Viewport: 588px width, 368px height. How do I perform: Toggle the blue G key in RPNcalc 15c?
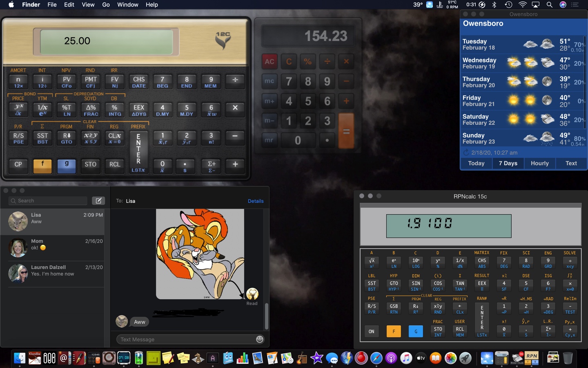(x=416, y=331)
